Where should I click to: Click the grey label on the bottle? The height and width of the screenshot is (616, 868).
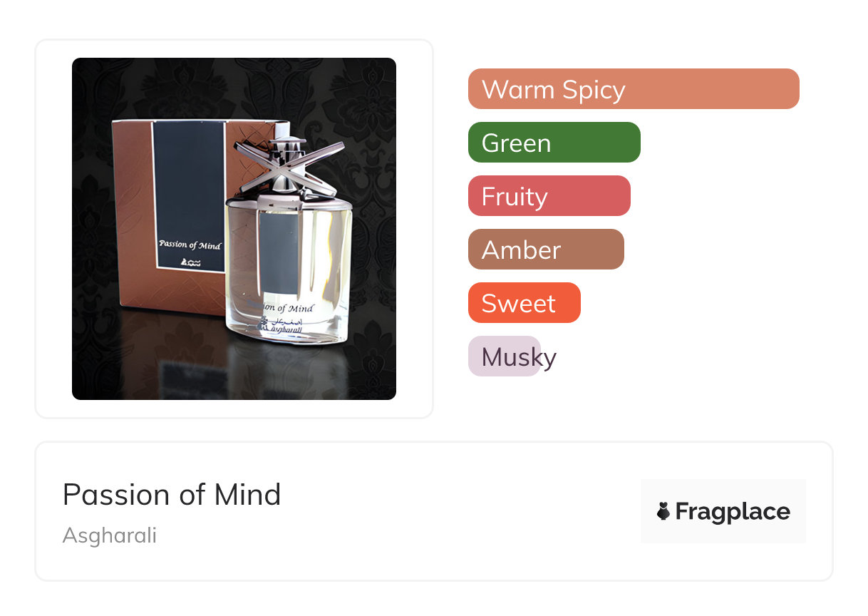[279, 253]
